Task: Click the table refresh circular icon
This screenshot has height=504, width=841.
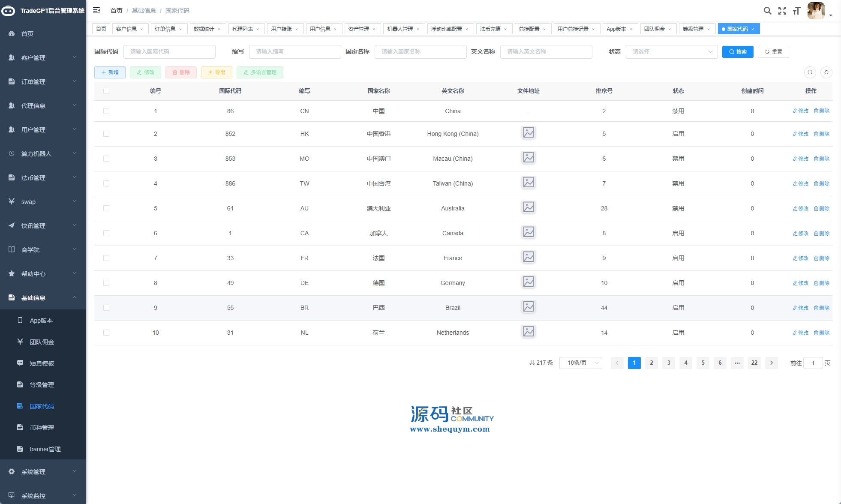Action: 826,72
